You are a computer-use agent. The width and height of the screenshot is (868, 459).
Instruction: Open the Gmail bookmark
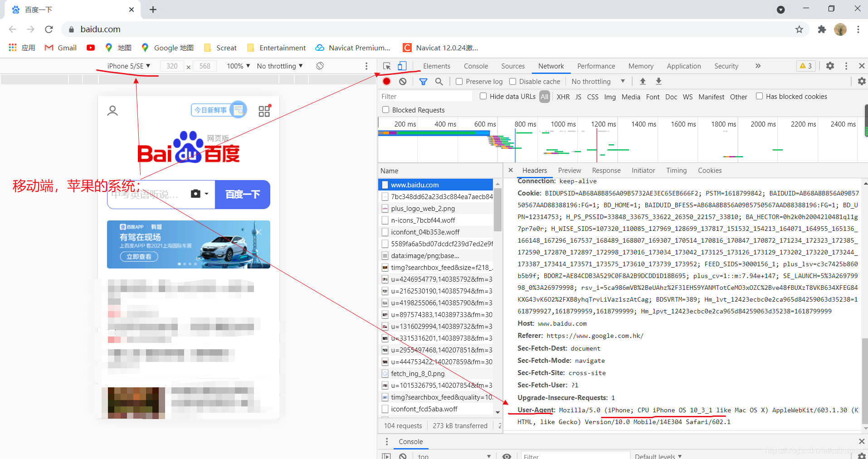coord(60,48)
